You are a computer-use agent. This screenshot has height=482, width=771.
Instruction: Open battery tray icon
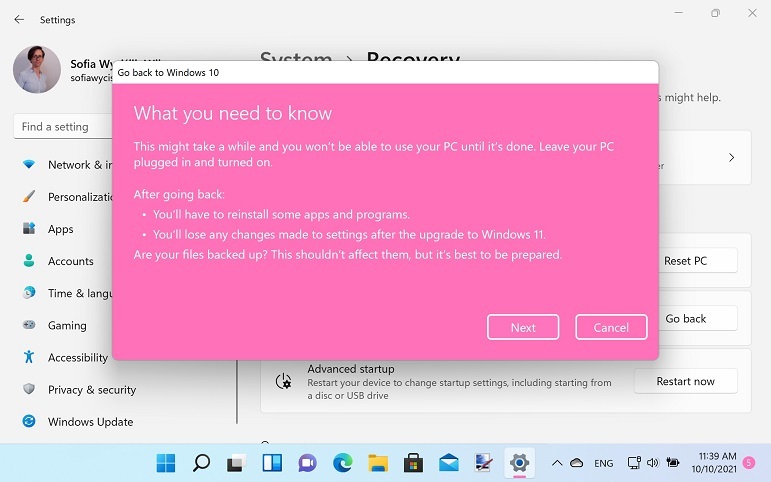(x=672, y=462)
